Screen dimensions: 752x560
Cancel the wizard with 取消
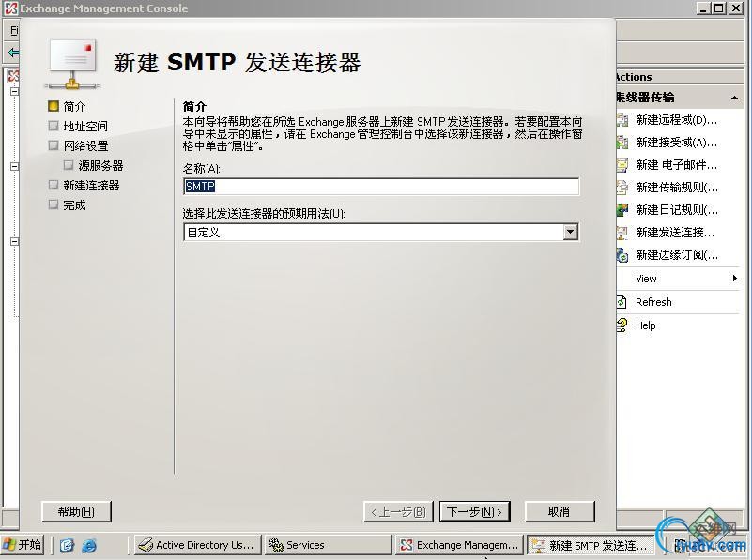click(x=560, y=511)
